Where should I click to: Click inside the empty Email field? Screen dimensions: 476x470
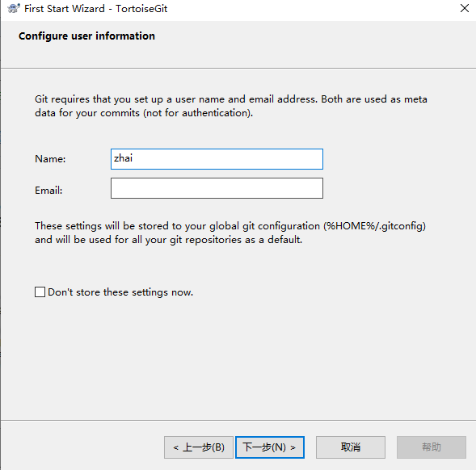pos(217,188)
